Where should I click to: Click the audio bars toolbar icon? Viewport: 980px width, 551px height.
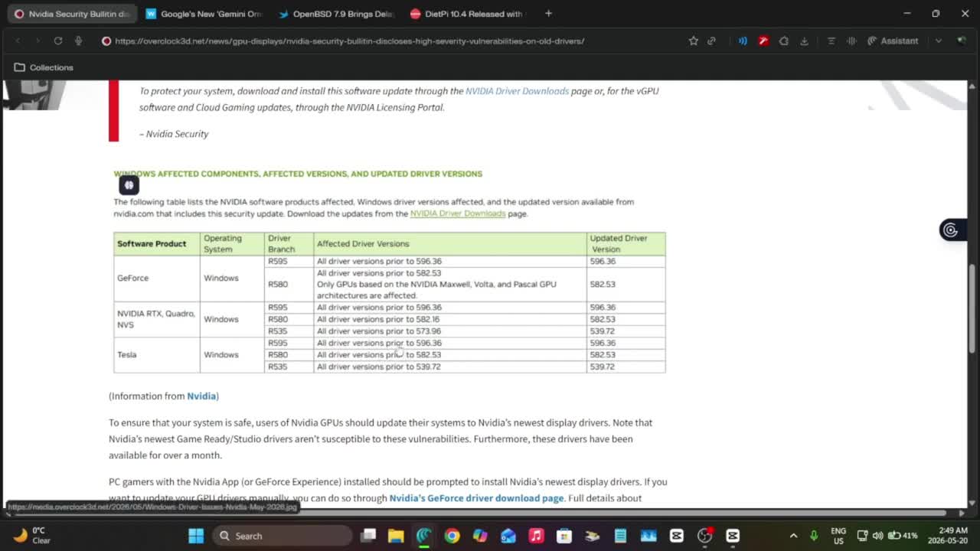pyautogui.click(x=851, y=41)
